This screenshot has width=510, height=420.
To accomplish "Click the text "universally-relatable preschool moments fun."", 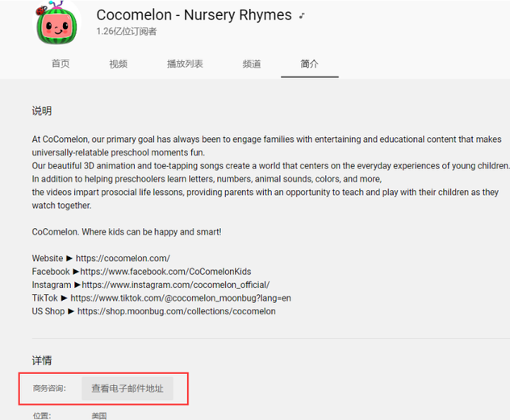I will [x=119, y=152].
